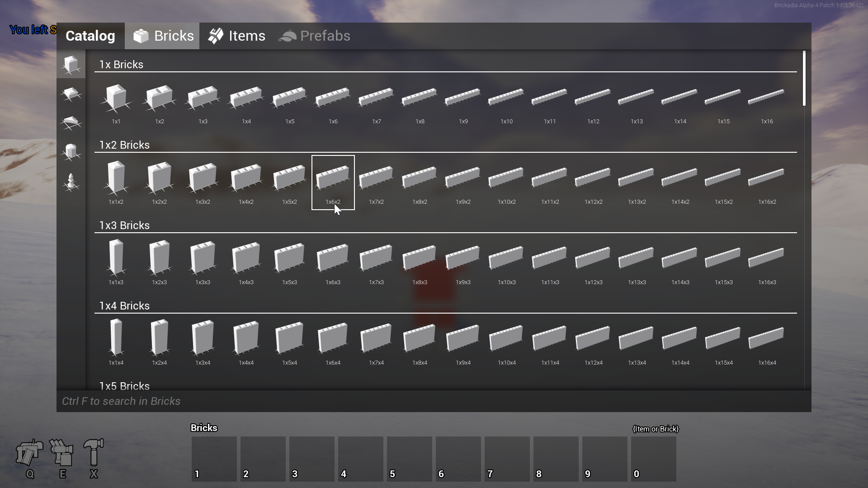Select the 1x3x2 brick
Image resolution: width=868 pixels, height=488 pixels.
coord(203,183)
